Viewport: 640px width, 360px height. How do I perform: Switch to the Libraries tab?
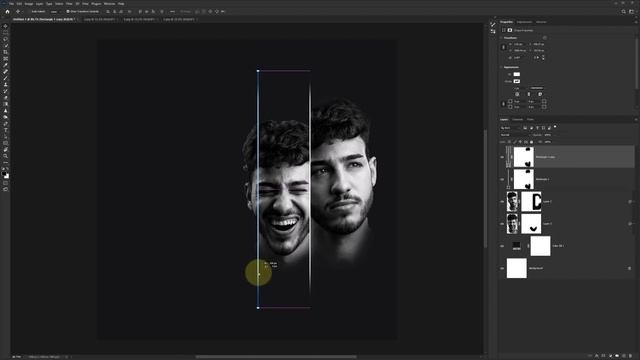tap(541, 22)
